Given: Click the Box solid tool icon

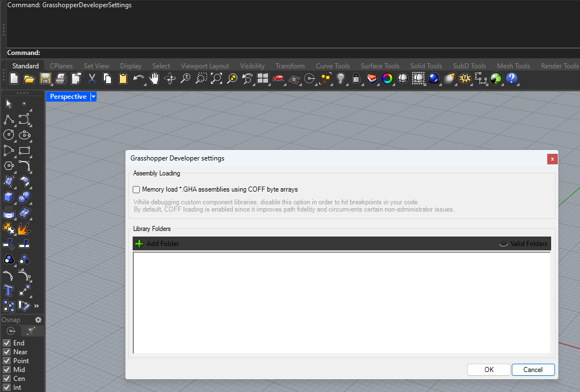Looking at the screenshot, I should 8,197.
